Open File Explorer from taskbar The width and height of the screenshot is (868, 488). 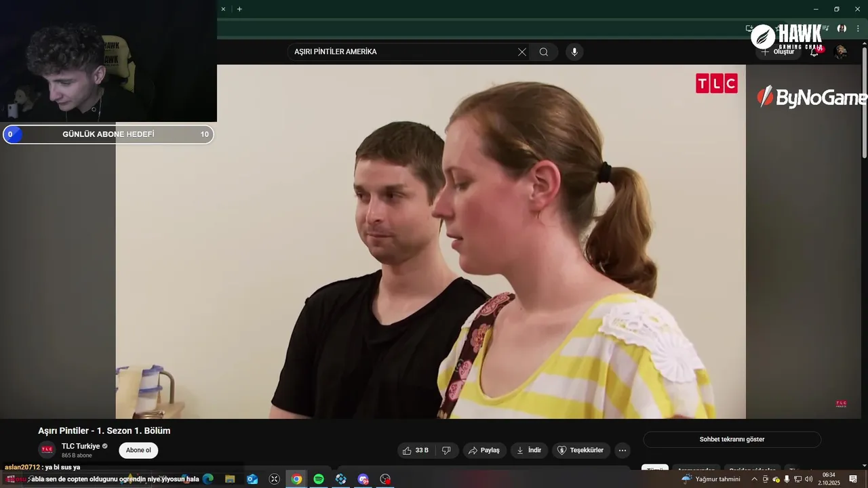[x=230, y=479]
